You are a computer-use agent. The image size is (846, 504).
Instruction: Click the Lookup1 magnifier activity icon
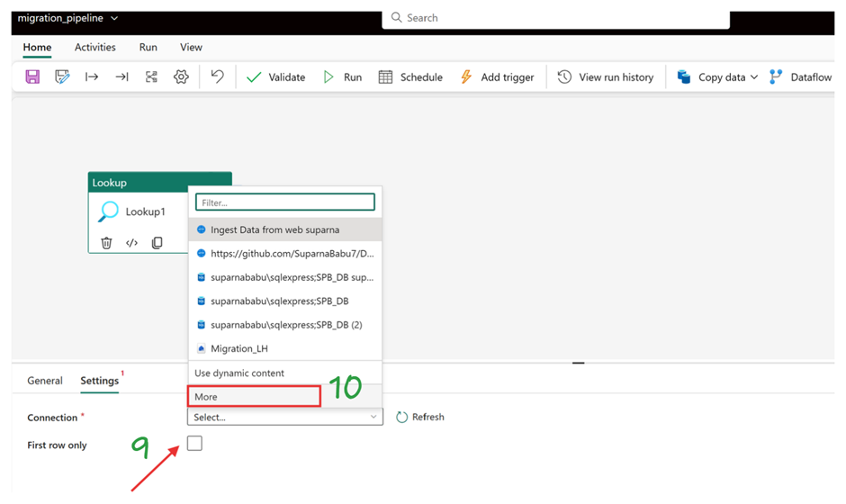108,211
